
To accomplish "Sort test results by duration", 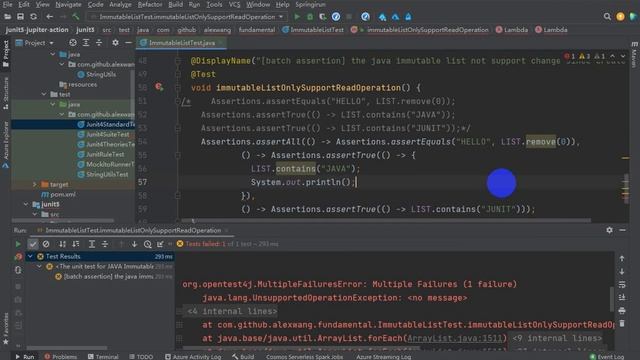I will point(76,244).
